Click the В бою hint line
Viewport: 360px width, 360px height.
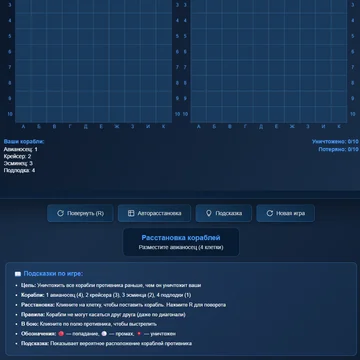(89, 324)
